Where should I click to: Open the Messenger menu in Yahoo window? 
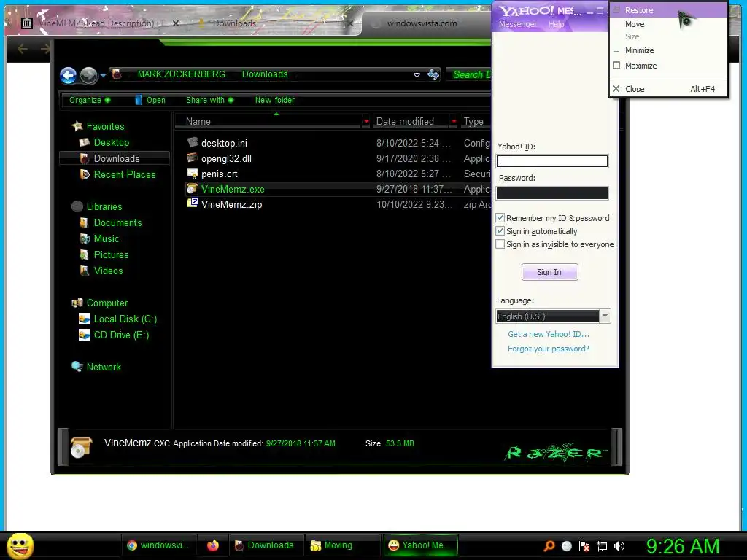point(517,24)
